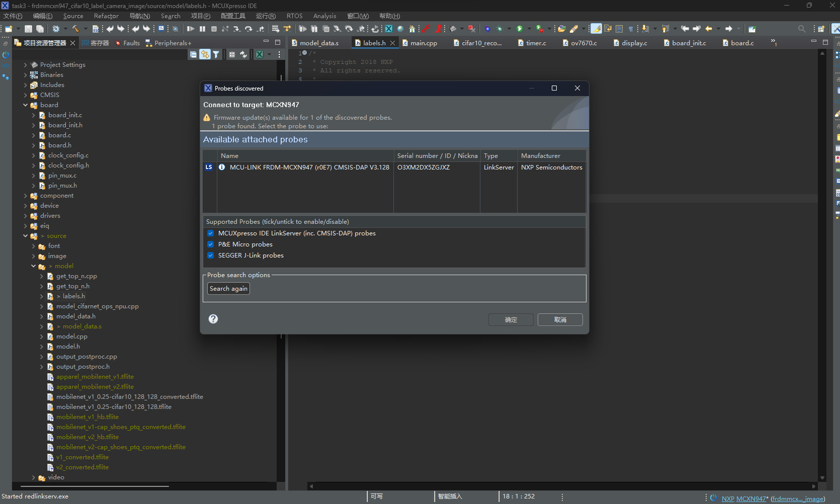Click the green Run play icon

(x=520, y=29)
